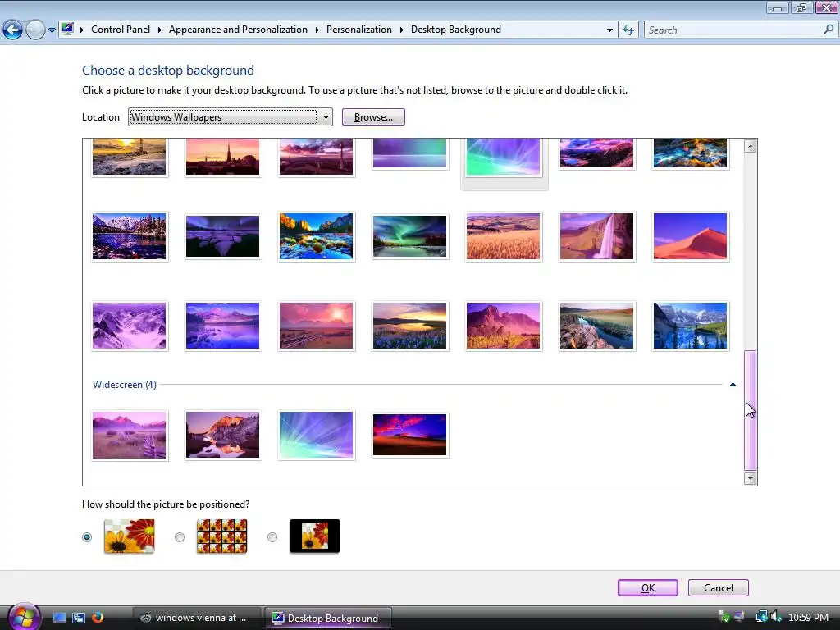This screenshot has width=840, height=630.
Task: Select widescreen blue light rays wallpaper
Action: click(316, 435)
